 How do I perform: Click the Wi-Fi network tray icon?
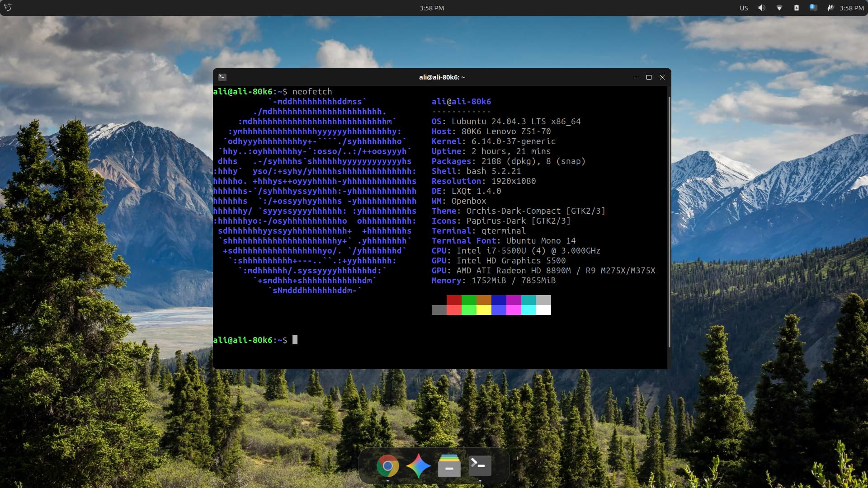(x=779, y=8)
